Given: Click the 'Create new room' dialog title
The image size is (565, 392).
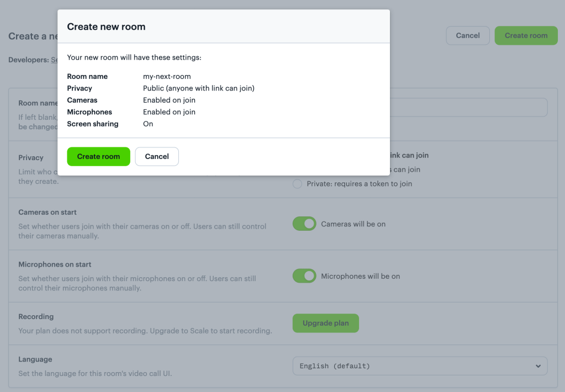Looking at the screenshot, I should click(106, 27).
